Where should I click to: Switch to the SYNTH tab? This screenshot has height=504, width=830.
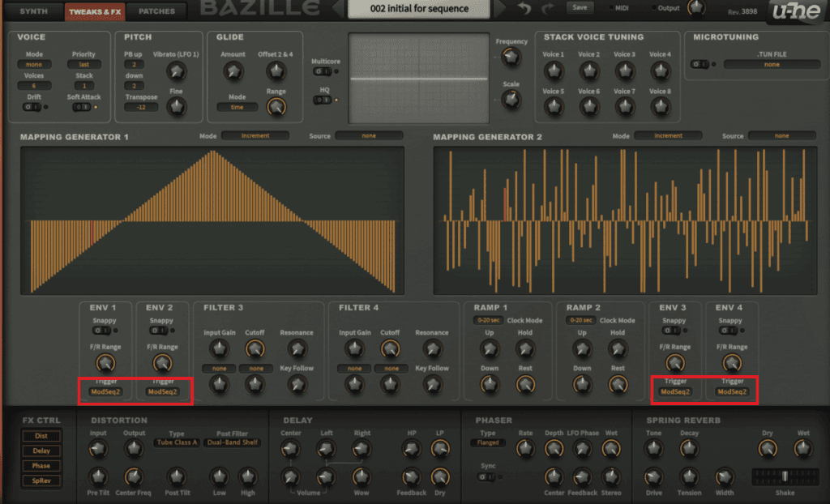(33, 11)
